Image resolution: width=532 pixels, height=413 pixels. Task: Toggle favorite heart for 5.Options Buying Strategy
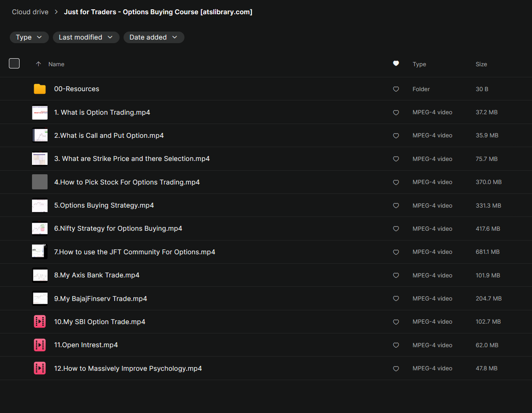(x=396, y=205)
